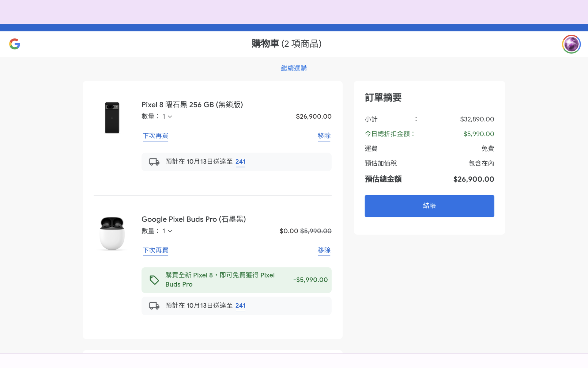The image size is (588, 368).
Task: Open Pixel 8 quantity dropdown
Action: point(167,117)
